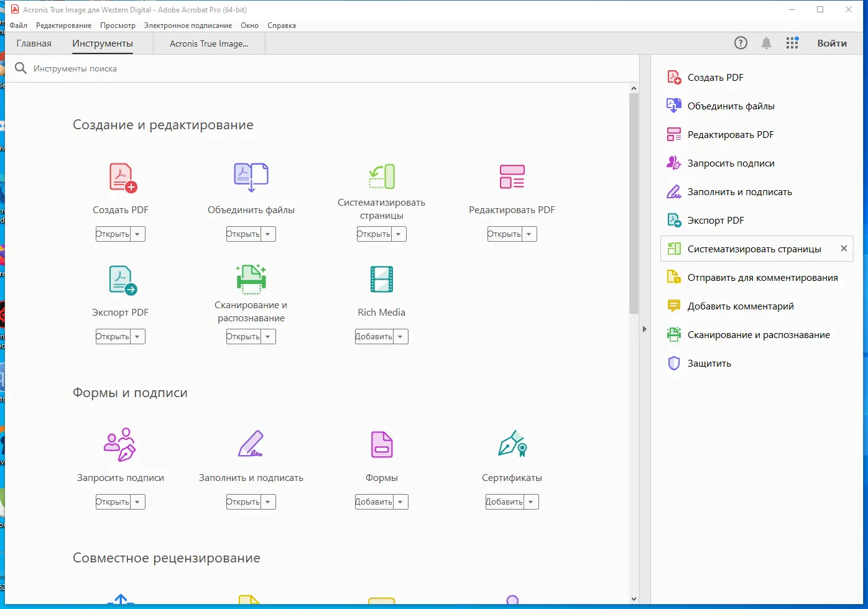Switch to the Инструменты tab
Viewport: 868px width, 609px height.
(103, 43)
